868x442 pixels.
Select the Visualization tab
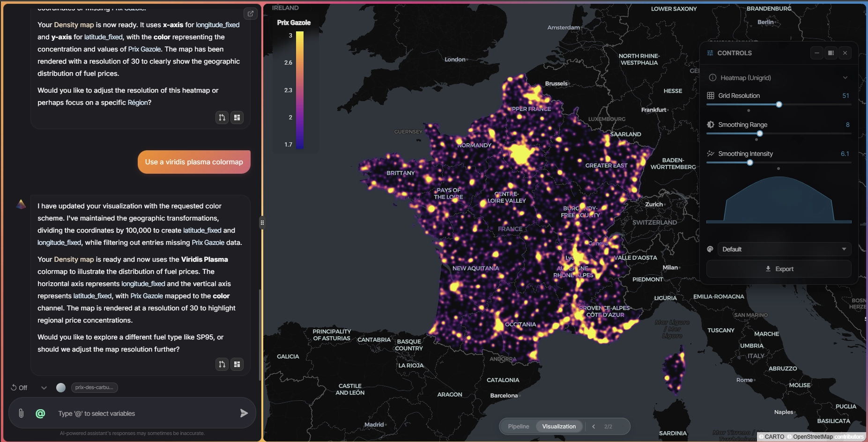click(559, 427)
